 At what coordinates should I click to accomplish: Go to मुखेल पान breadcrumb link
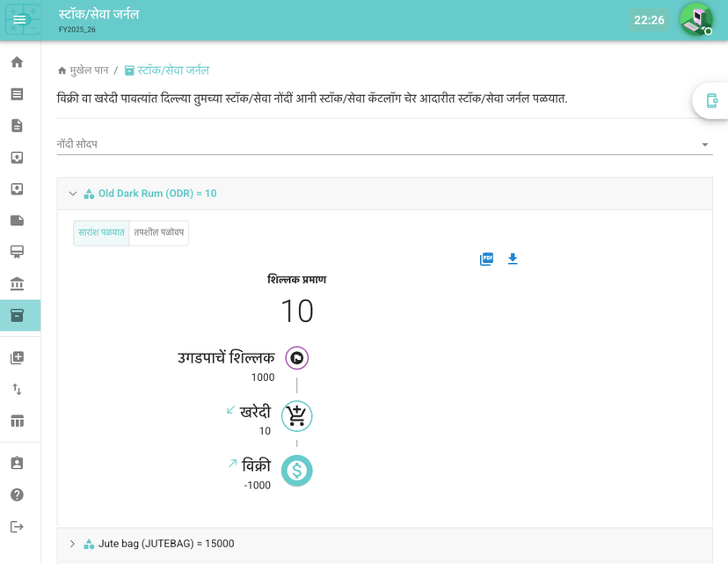click(x=89, y=70)
